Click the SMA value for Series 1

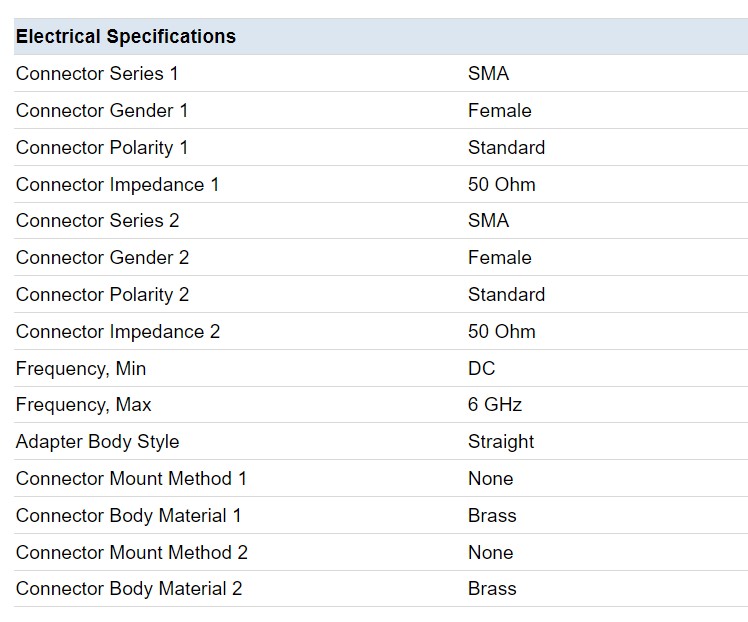(488, 73)
